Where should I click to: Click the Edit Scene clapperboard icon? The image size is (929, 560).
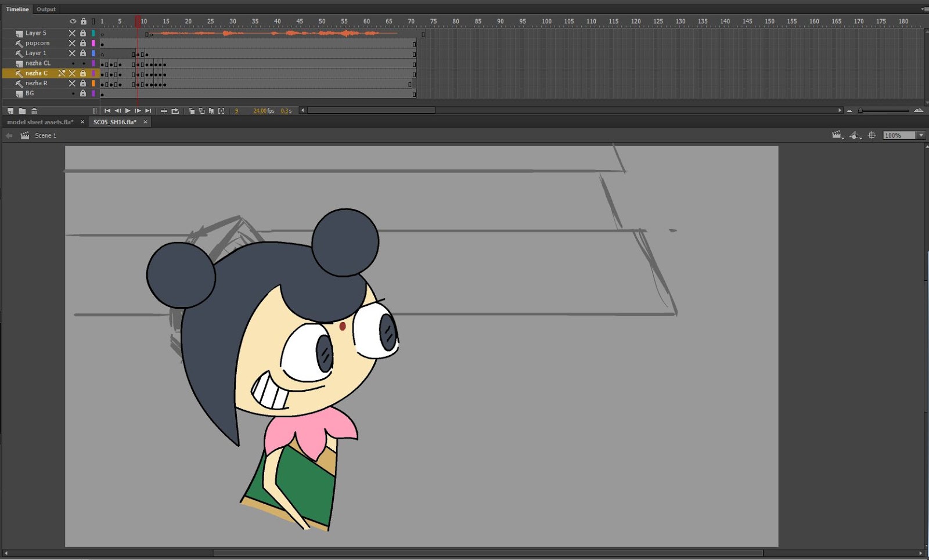click(x=837, y=135)
